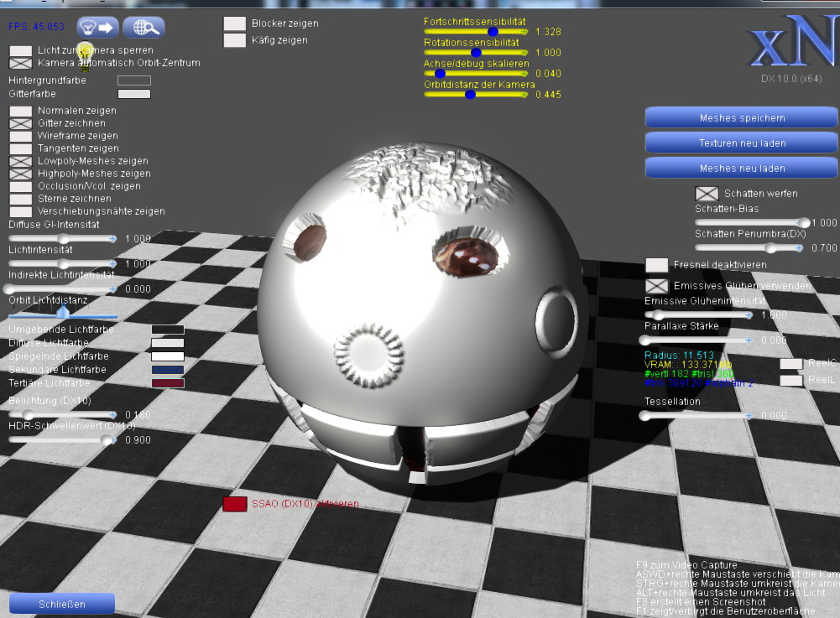
Task: Enable 'Verschiebungsnähte zeigen' checkbox
Action: (21, 211)
